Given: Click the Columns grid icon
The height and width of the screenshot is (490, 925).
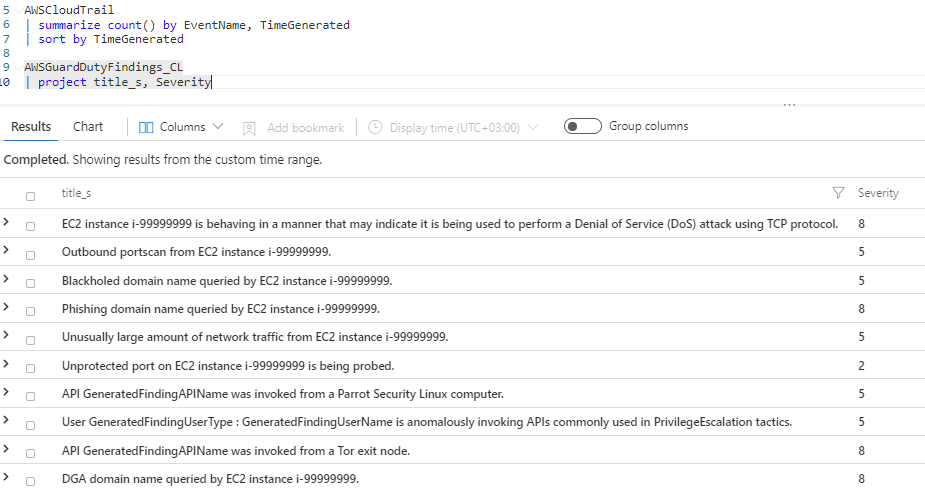Looking at the screenshot, I should (146, 127).
